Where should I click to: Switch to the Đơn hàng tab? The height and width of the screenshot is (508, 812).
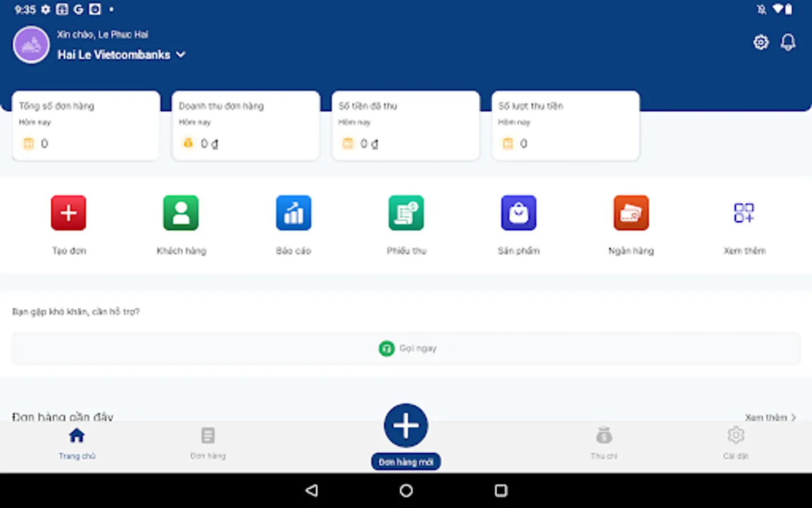[x=208, y=443]
